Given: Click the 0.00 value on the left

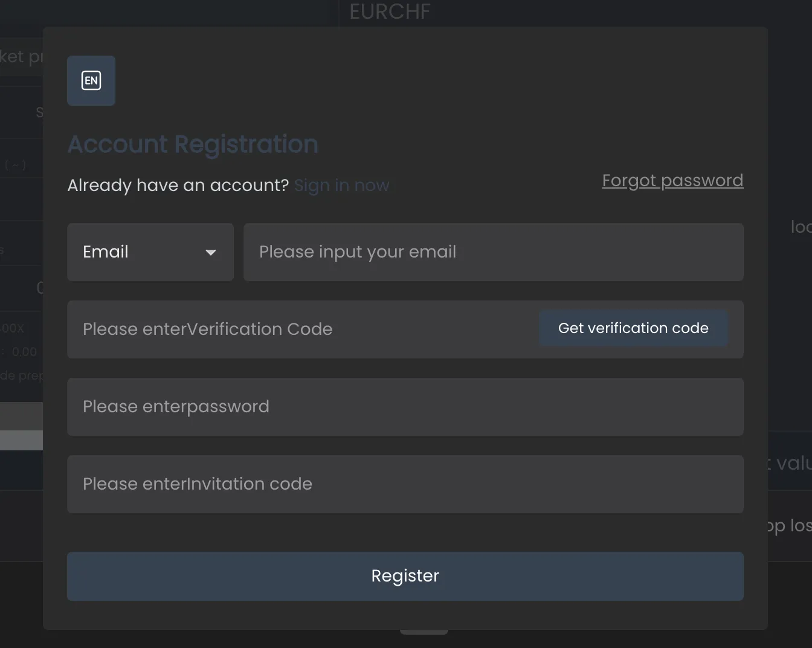Looking at the screenshot, I should pyautogui.click(x=24, y=352).
